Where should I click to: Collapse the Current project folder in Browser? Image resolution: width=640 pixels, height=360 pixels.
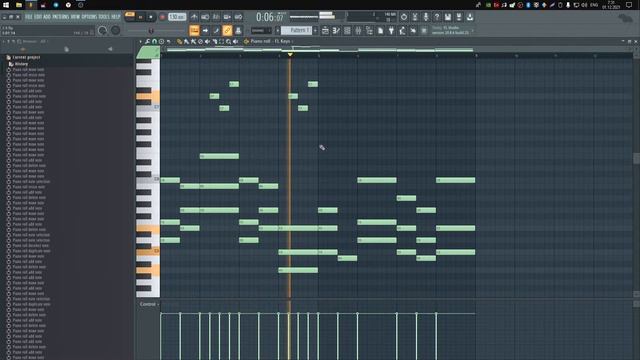[26, 58]
